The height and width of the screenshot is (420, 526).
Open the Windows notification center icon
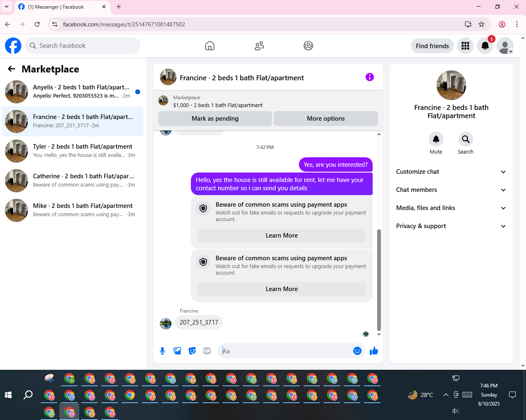point(512,395)
